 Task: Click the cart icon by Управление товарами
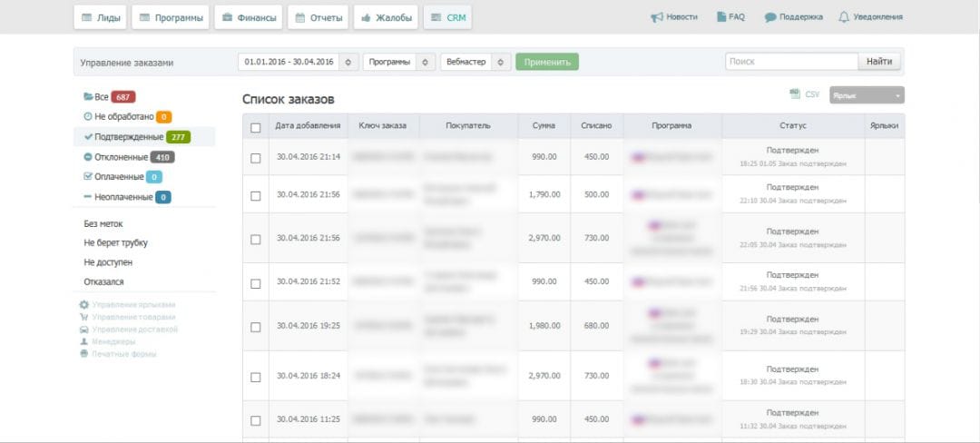tap(83, 317)
